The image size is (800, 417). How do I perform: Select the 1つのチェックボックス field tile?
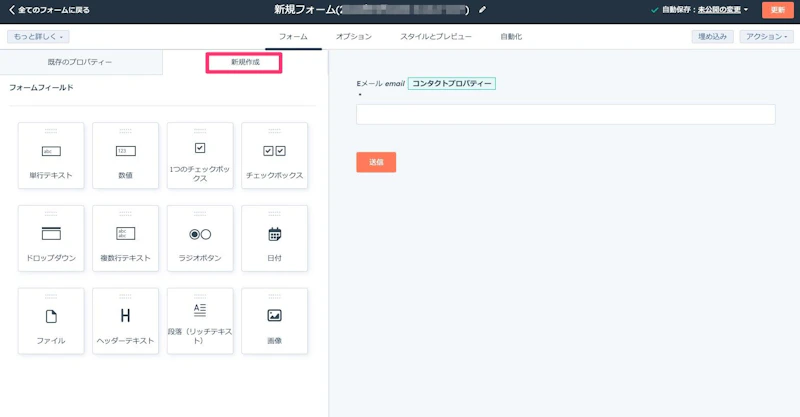(200, 156)
